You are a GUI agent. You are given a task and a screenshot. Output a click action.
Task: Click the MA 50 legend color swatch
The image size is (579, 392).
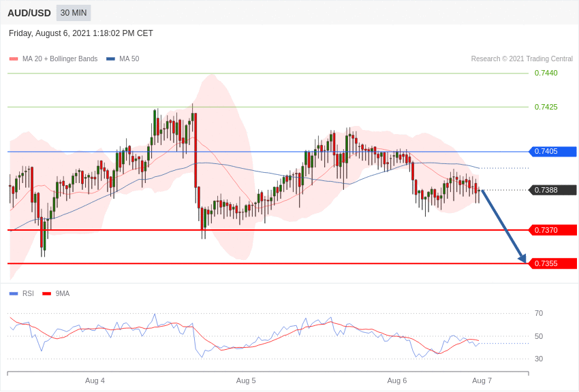click(x=111, y=59)
